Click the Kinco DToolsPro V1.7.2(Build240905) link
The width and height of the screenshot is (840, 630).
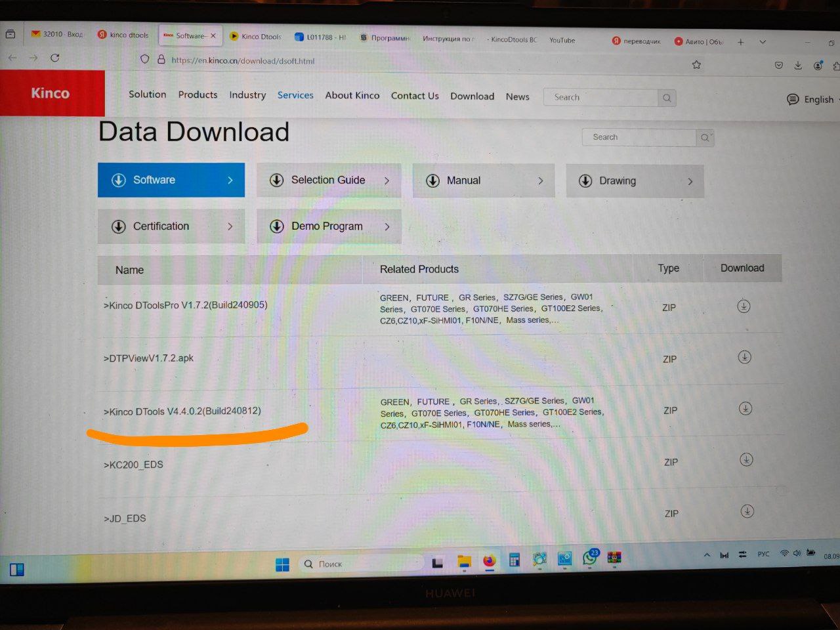click(x=185, y=305)
